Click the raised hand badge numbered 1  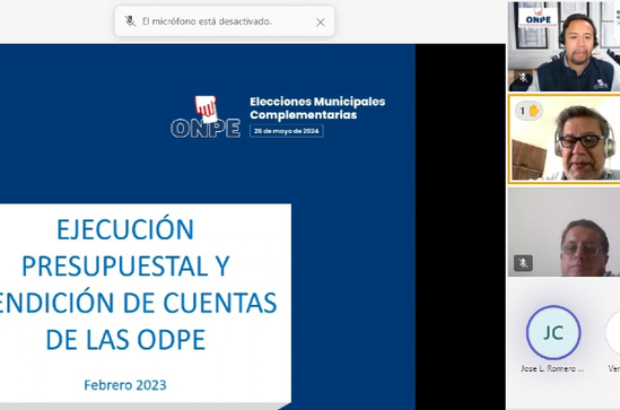coord(529,111)
